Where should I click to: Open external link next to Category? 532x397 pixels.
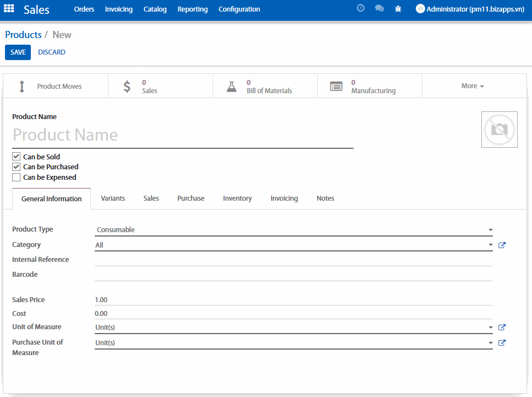coord(502,245)
